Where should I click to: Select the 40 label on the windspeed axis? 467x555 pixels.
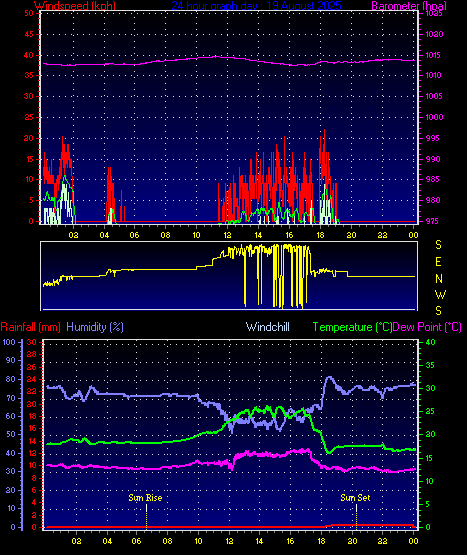29,55
